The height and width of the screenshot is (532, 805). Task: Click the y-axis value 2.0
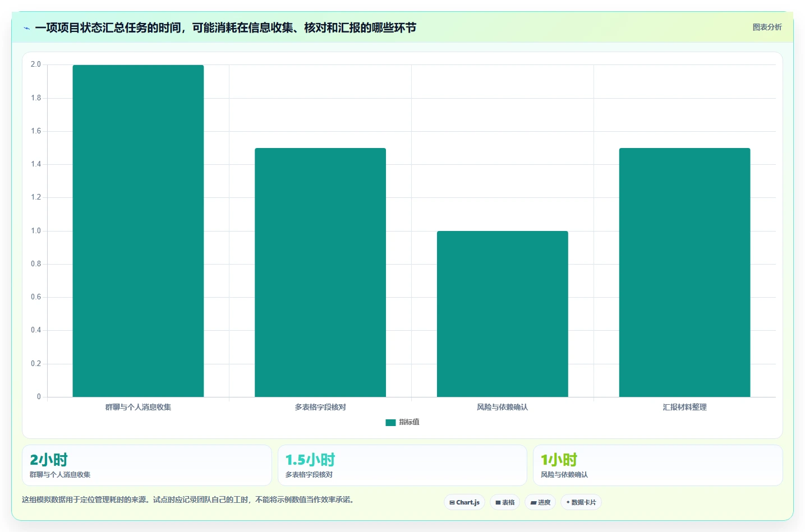click(36, 64)
